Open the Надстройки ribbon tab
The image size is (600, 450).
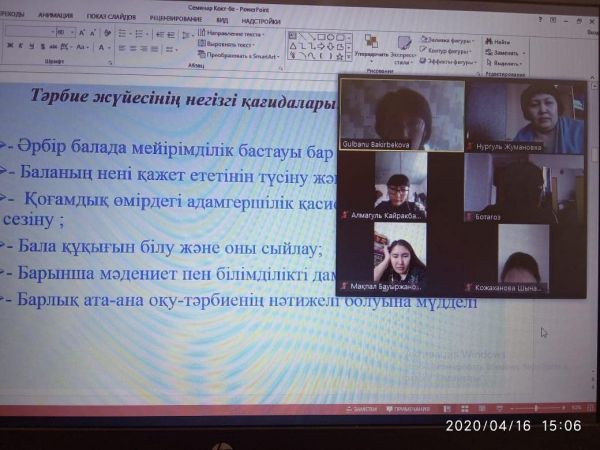(x=261, y=21)
